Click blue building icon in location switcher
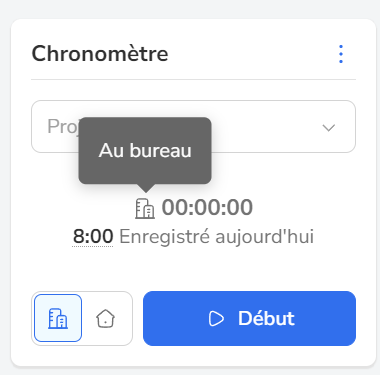Image resolution: width=380 pixels, height=375 pixels. coord(58,319)
